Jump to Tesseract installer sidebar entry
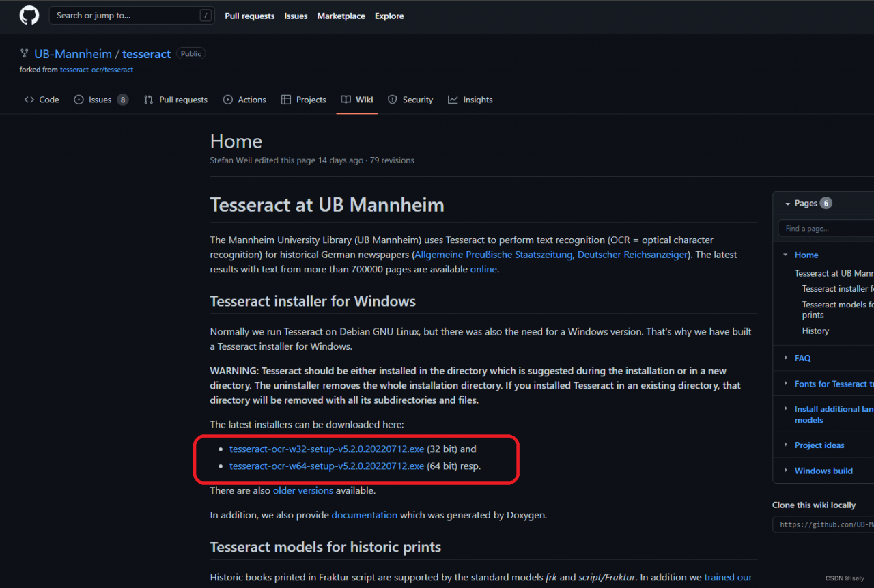874x588 pixels. (x=838, y=289)
